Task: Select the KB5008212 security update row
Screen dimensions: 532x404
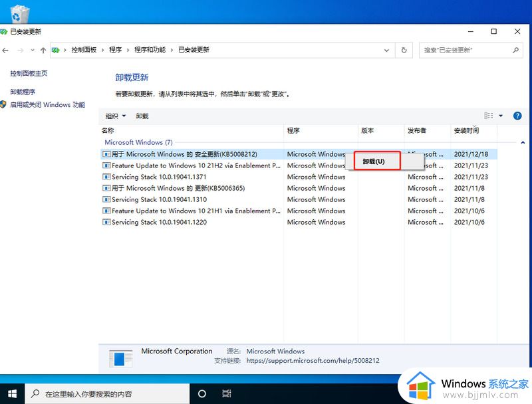Action: 299,154
